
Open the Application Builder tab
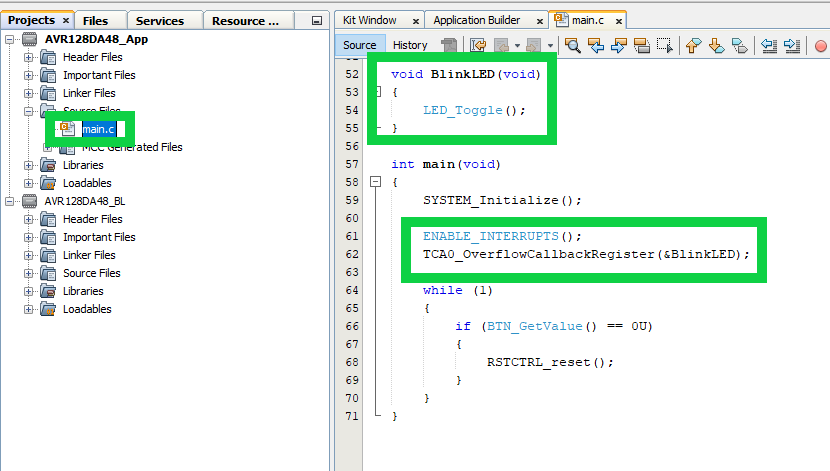(x=476, y=20)
